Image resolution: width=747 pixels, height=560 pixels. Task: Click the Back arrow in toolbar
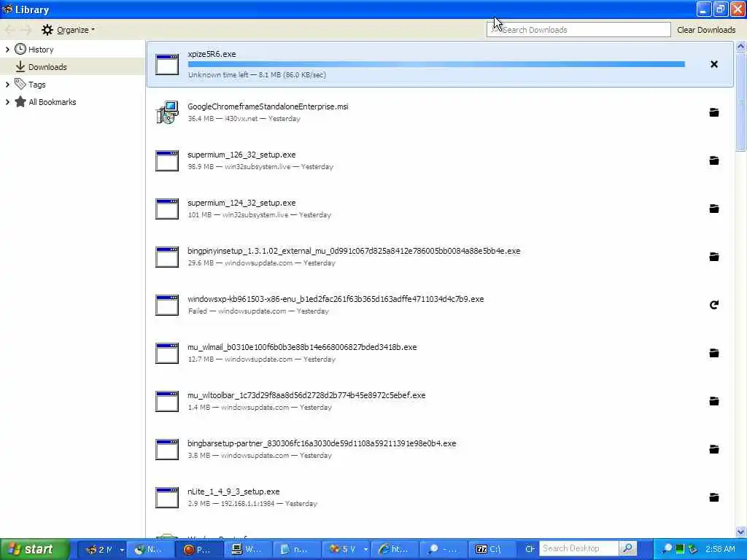(9, 30)
